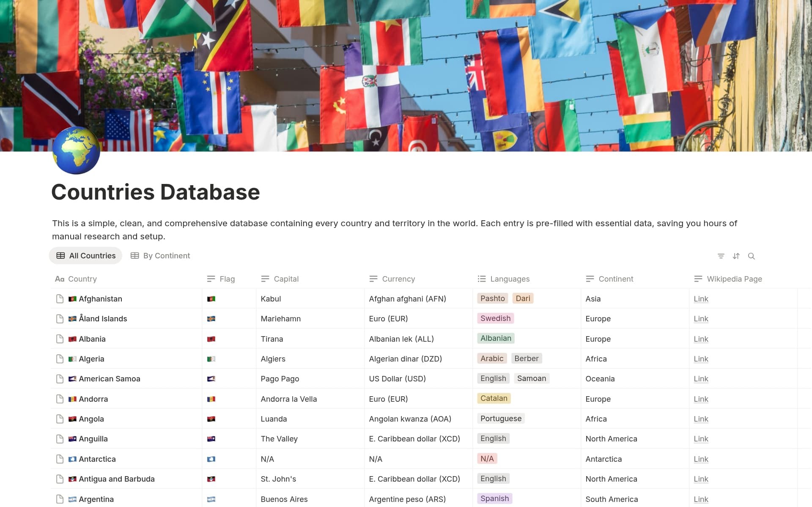Open the Capital column header menu
This screenshot has height=507, width=812.
[286, 279]
